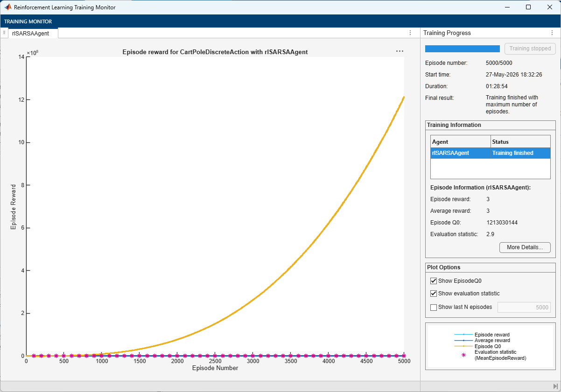This screenshot has width=561, height=392.
Task: Switch to the rlSARSAAgent document tab
Action: coord(31,33)
